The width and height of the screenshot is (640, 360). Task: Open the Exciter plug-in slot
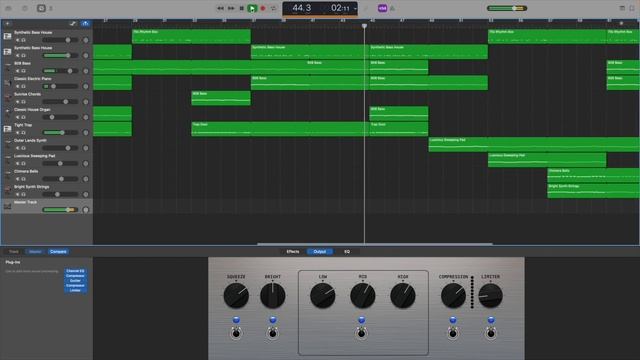(75, 281)
